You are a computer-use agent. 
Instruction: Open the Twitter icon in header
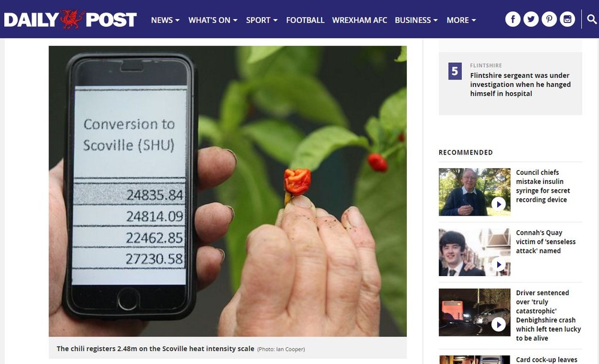pos(531,19)
